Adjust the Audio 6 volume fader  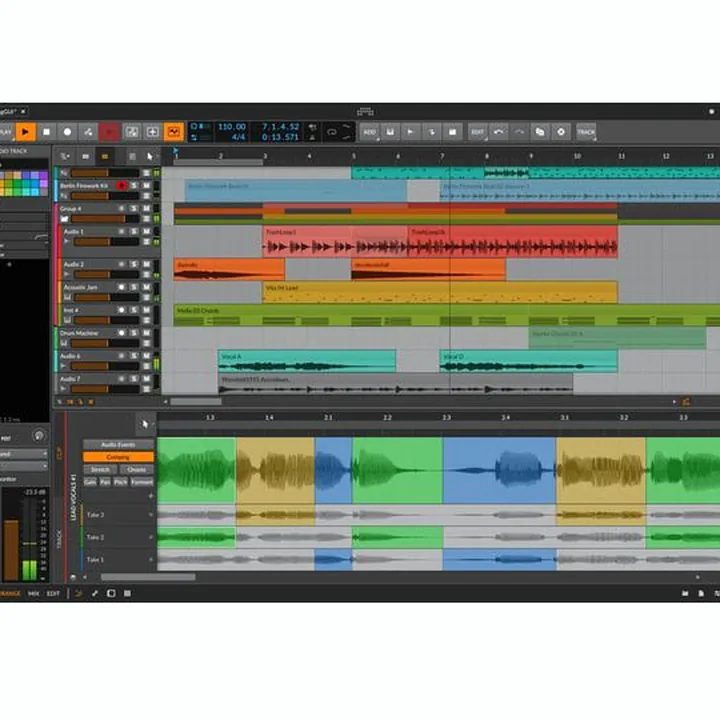(x=105, y=366)
